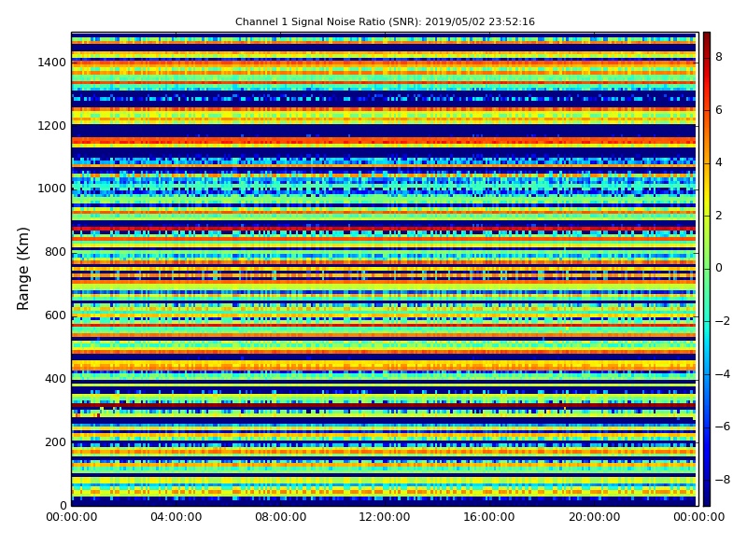Click the dark red band near 870 Km

(384, 229)
